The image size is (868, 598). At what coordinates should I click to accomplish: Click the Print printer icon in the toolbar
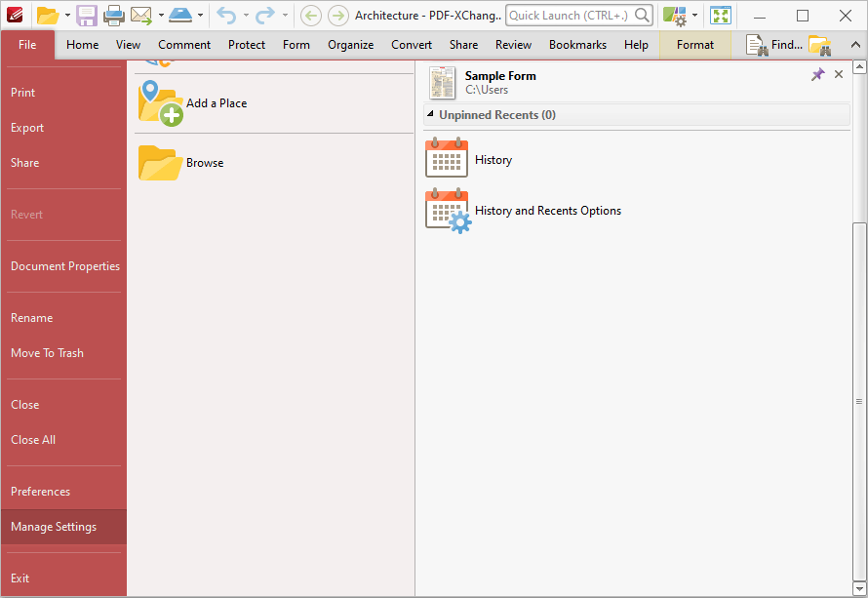tap(113, 16)
